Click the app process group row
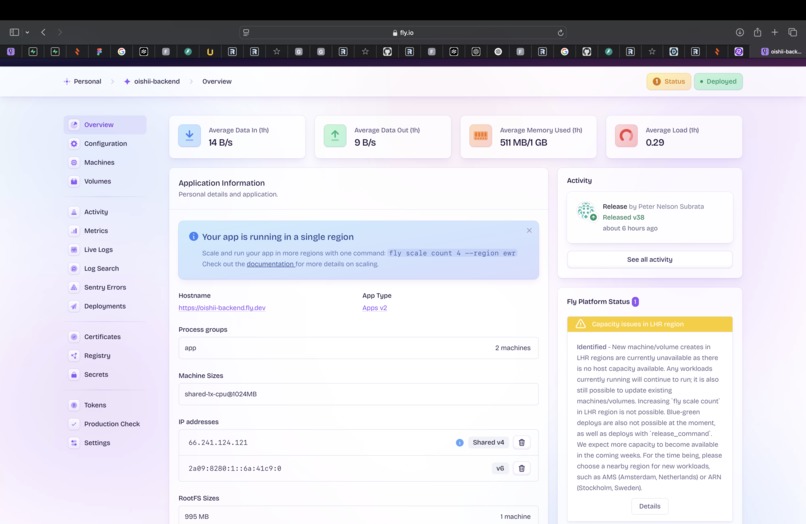Screen dimensions: 806x524 (358, 348)
